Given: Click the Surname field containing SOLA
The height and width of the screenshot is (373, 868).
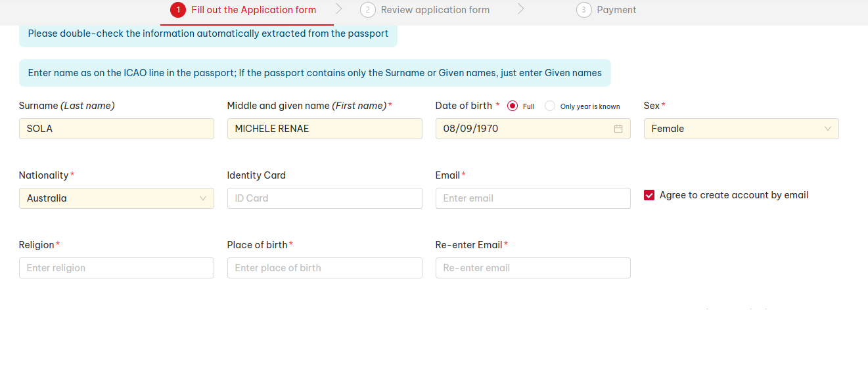Looking at the screenshot, I should (x=116, y=129).
